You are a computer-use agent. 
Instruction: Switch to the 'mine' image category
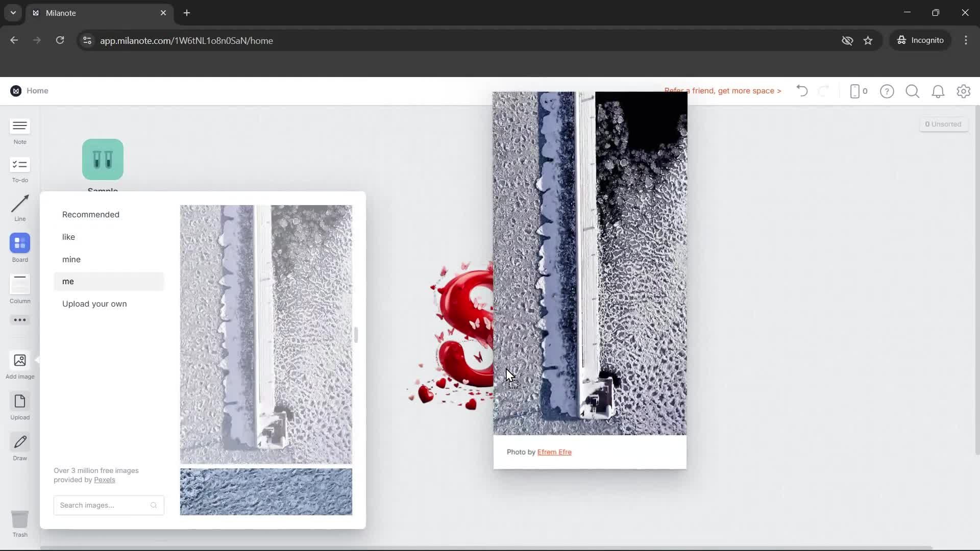[71, 259]
